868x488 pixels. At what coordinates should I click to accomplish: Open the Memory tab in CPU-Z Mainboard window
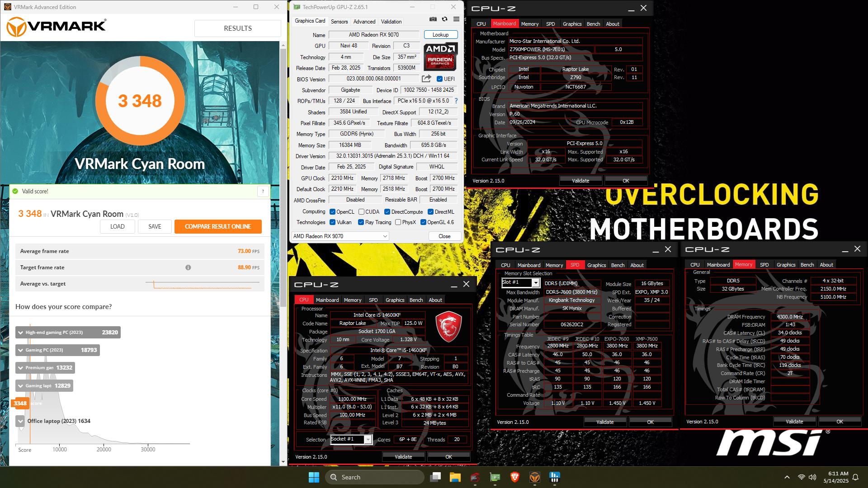529,24
